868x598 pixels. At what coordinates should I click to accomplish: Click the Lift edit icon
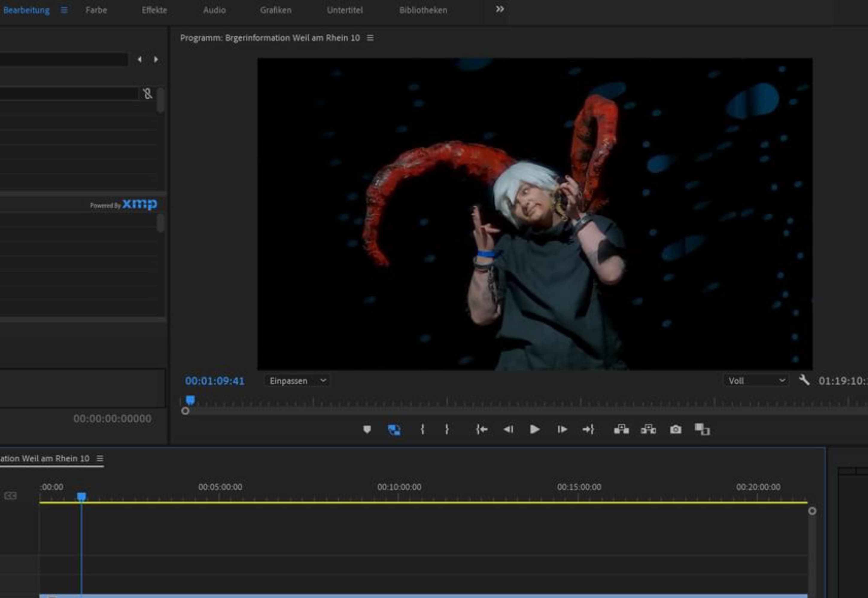point(621,429)
